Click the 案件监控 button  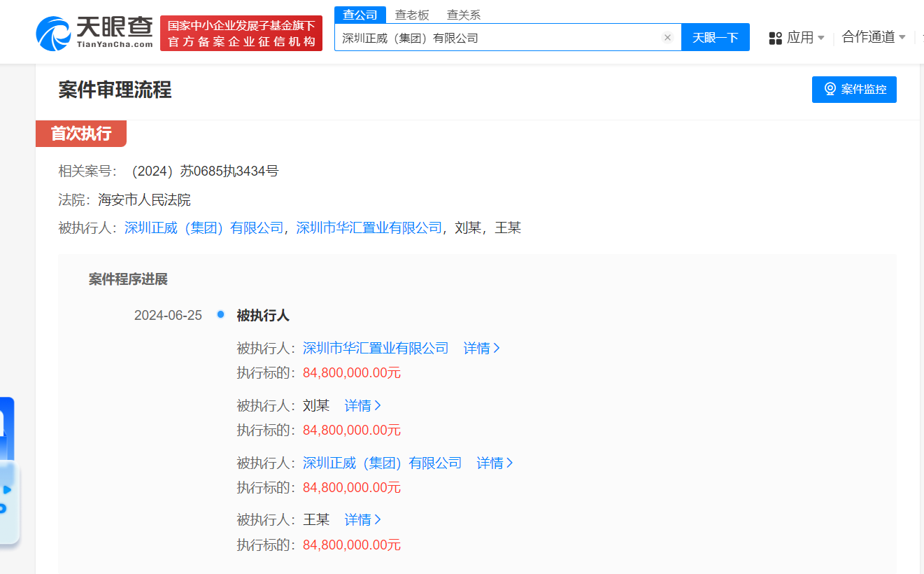click(854, 89)
